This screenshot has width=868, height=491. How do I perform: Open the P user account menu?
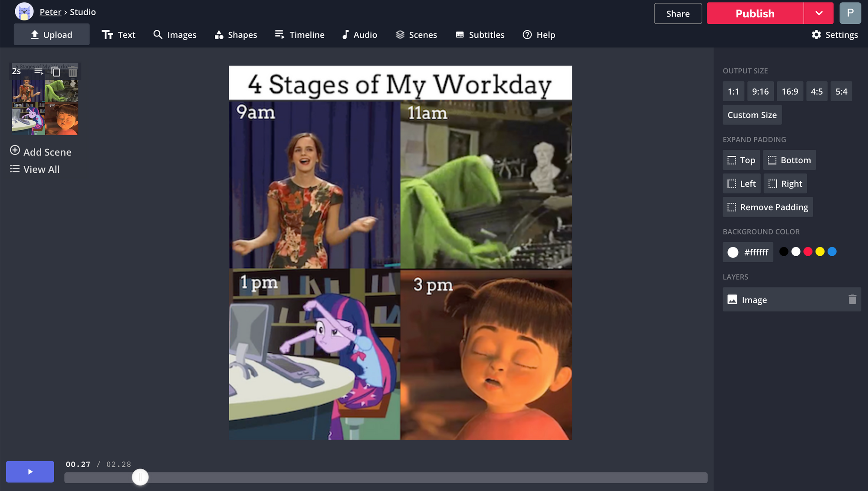click(850, 13)
